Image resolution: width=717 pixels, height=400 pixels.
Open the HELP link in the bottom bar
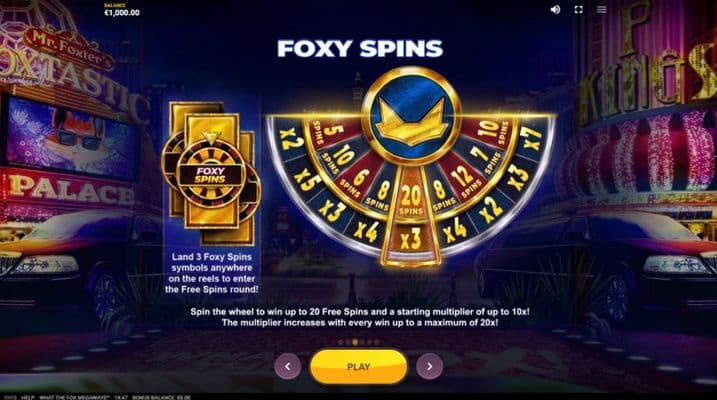[27, 397]
